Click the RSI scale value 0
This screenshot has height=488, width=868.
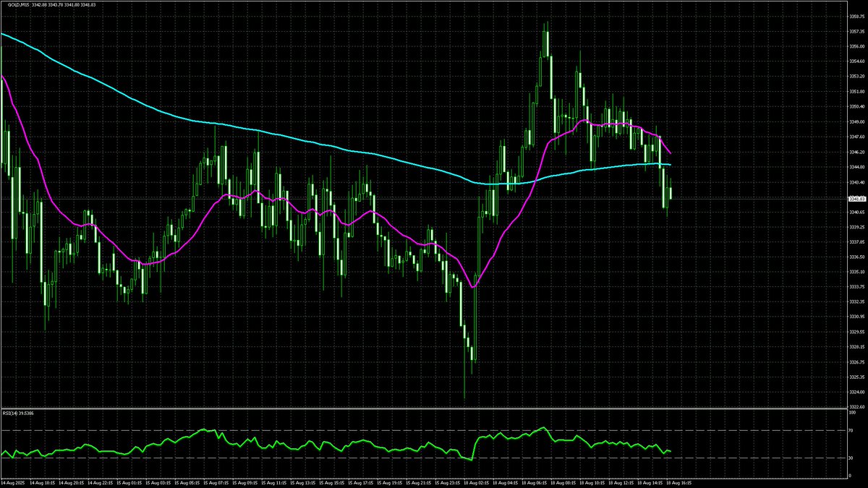[850, 475]
